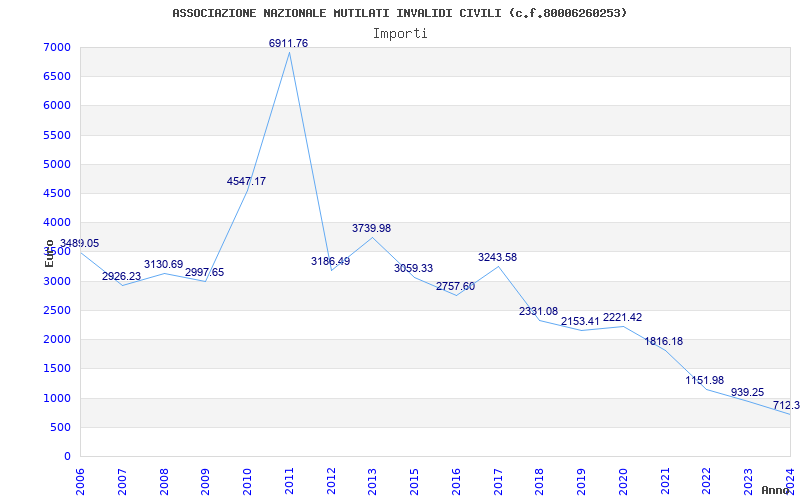Viewport: 800px width, 500px height.
Task: Click the 2009 x-axis year label
Action: coord(206,481)
